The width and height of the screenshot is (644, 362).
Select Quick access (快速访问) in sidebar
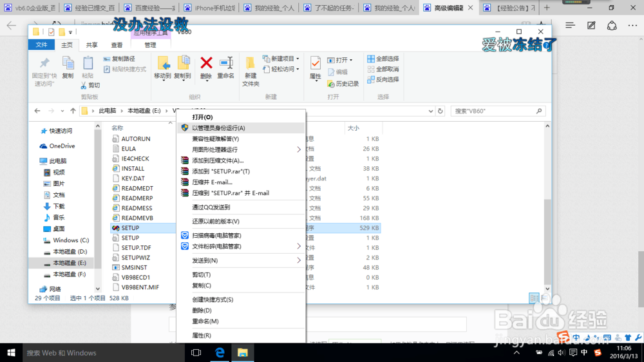57,131
